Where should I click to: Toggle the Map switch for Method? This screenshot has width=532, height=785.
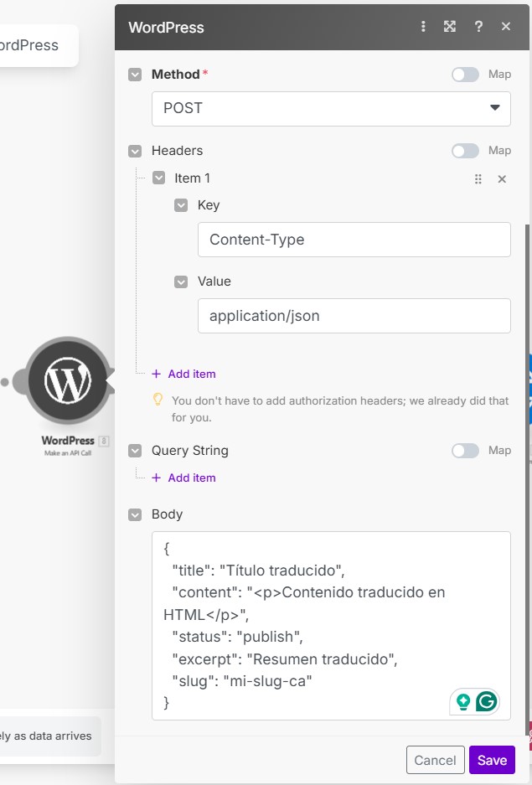tap(465, 75)
